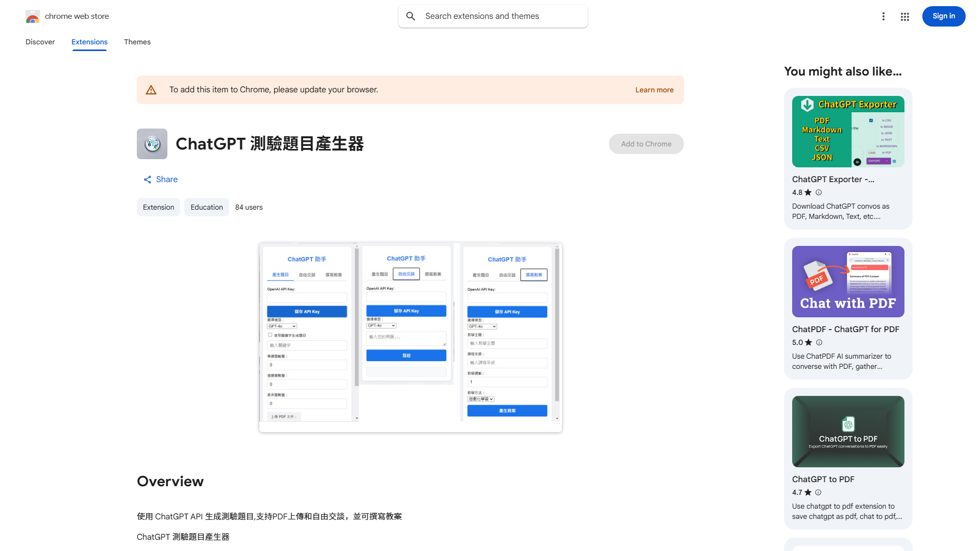This screenshot has height=551, width=980.
Task: Click the Share icon next to Share label
Action: tap(147, 179)
